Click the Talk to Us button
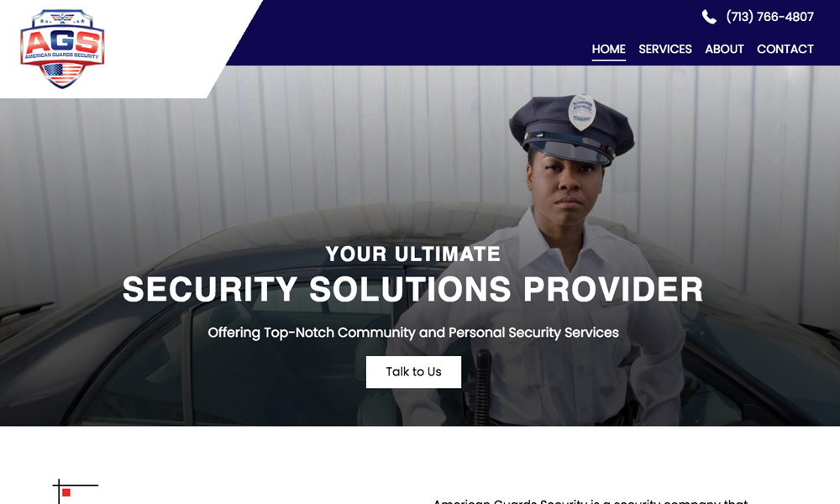The image size is (840, 504). [413, 372]
